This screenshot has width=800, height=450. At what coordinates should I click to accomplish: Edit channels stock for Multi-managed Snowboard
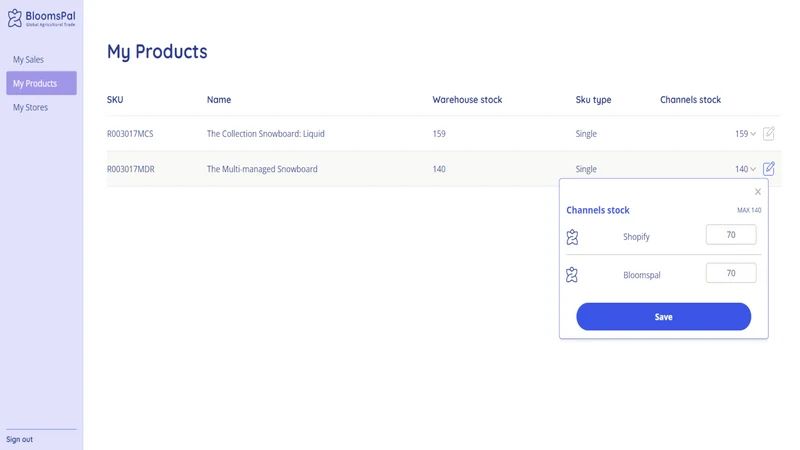pyautogui.click(x=769, y=168)
